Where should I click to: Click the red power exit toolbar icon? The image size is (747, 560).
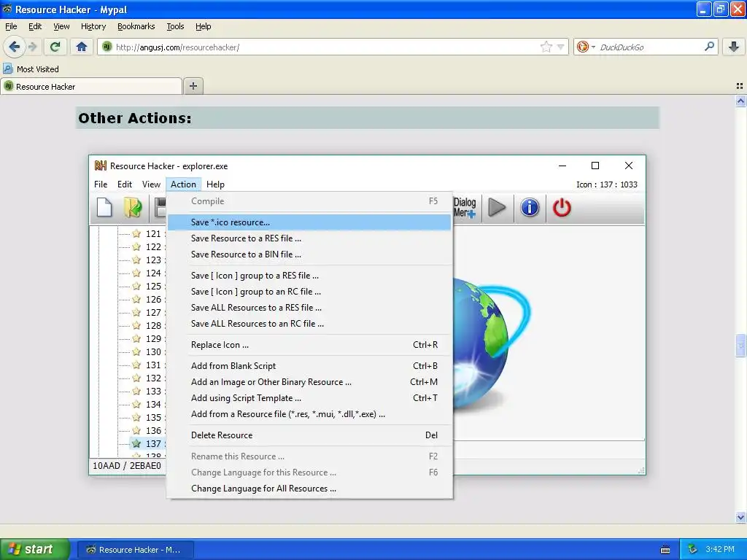point(562,208)
